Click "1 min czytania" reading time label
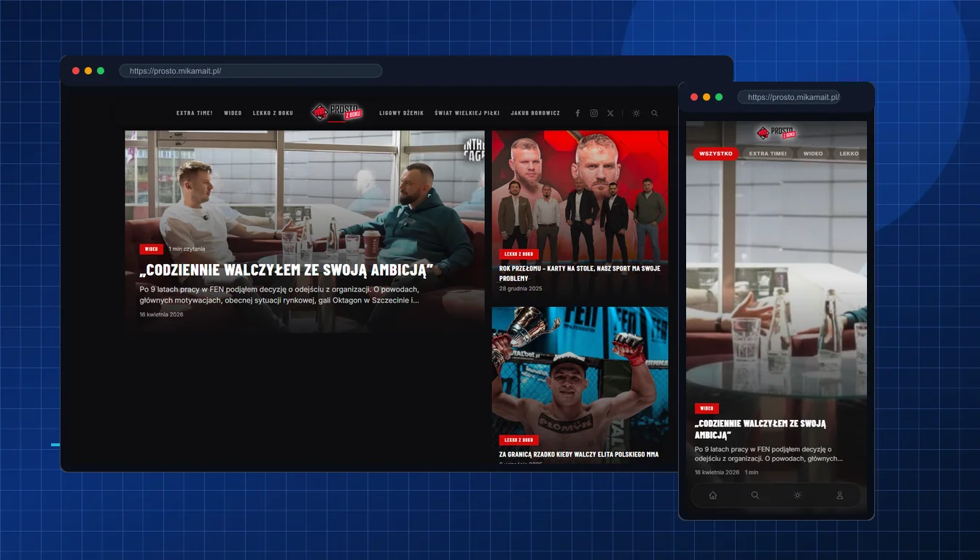The width and height of the screenshot is (980, 560). click(x=187, y=249)
